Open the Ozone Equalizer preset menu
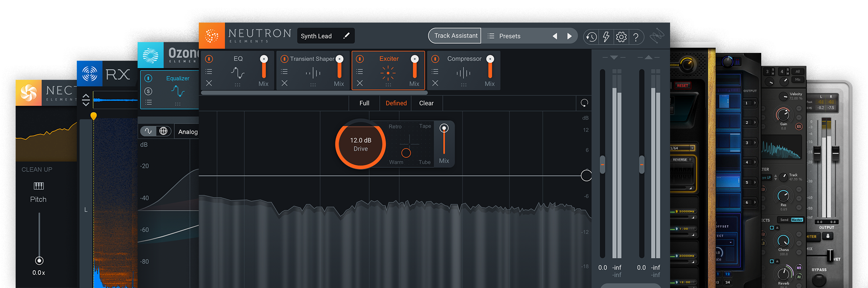This screenshot has width=868, height=288. (148, 102)
